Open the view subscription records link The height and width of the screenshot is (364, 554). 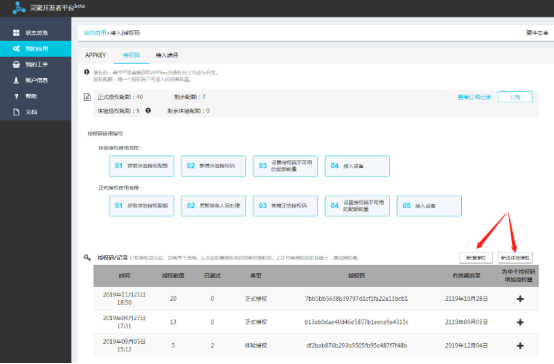474,97
